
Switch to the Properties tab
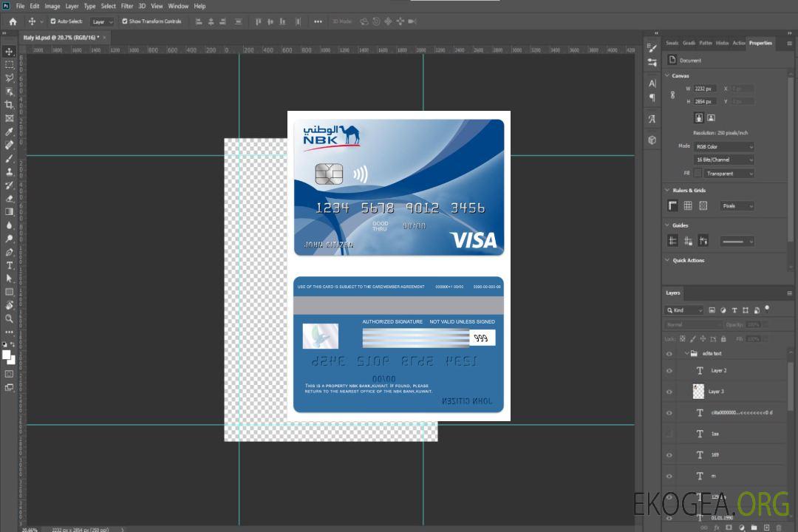coord(760,43)
